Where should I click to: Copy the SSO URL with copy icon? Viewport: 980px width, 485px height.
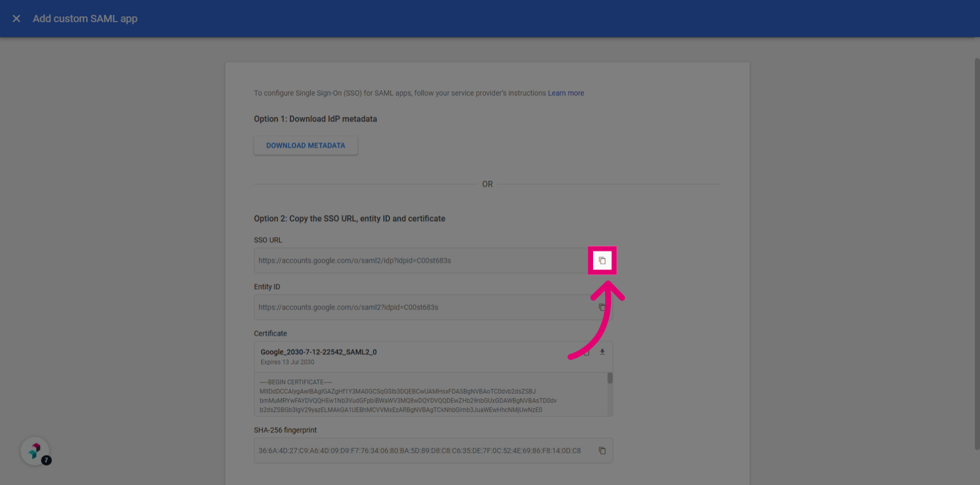coord(602,260)
